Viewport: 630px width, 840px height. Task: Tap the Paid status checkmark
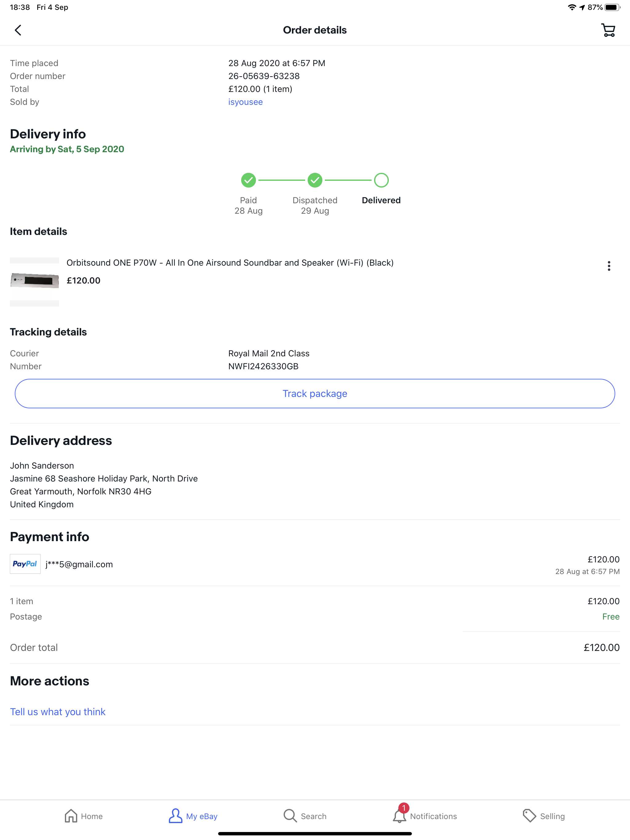coord(249,180)
